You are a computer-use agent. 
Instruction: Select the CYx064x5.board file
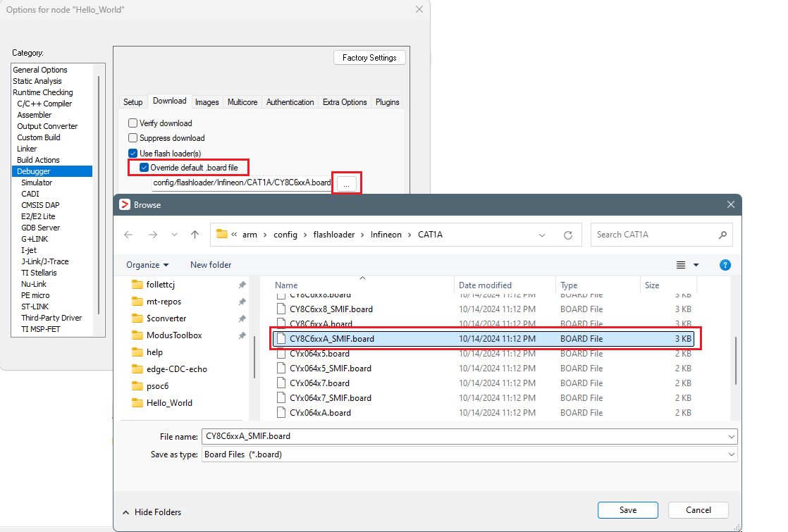[319, 354]
